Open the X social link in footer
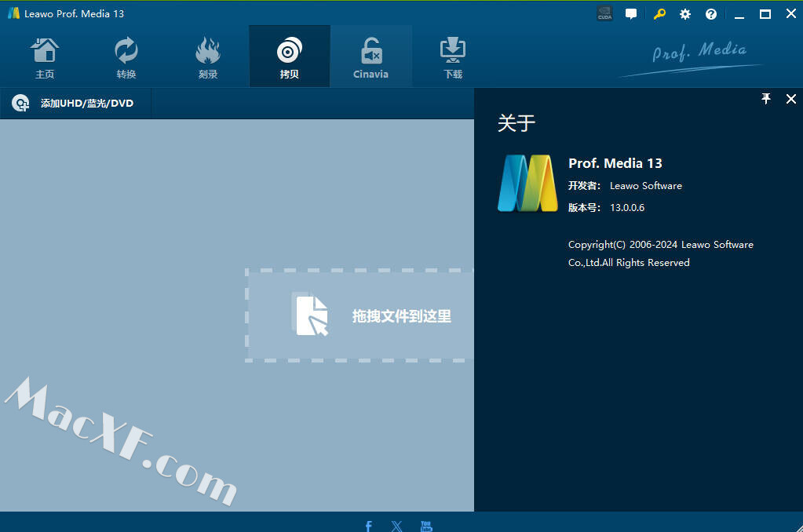 396,525
